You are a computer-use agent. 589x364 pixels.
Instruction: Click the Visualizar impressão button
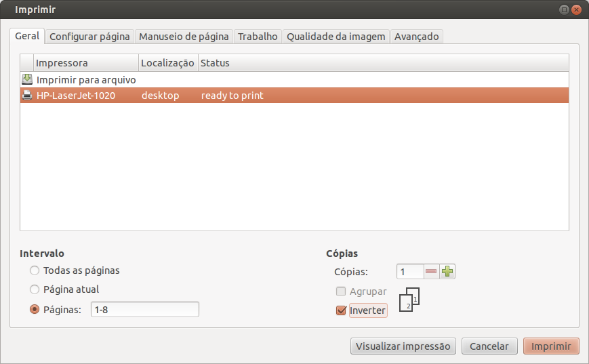click(x=403, y=346)
